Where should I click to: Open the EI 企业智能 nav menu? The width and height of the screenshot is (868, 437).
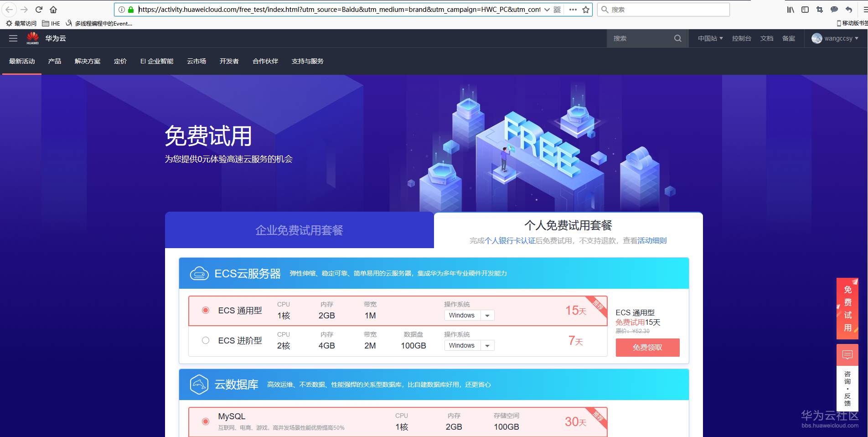[157, 61]
